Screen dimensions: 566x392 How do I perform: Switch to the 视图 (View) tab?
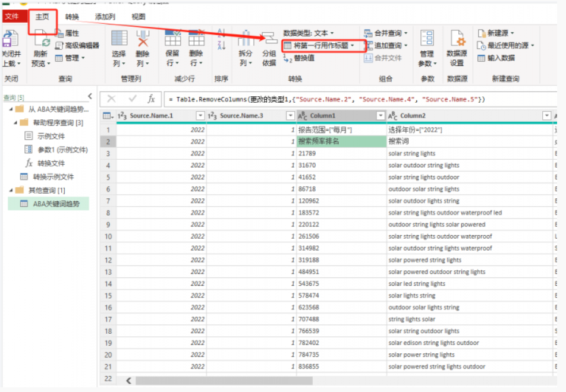139,17
